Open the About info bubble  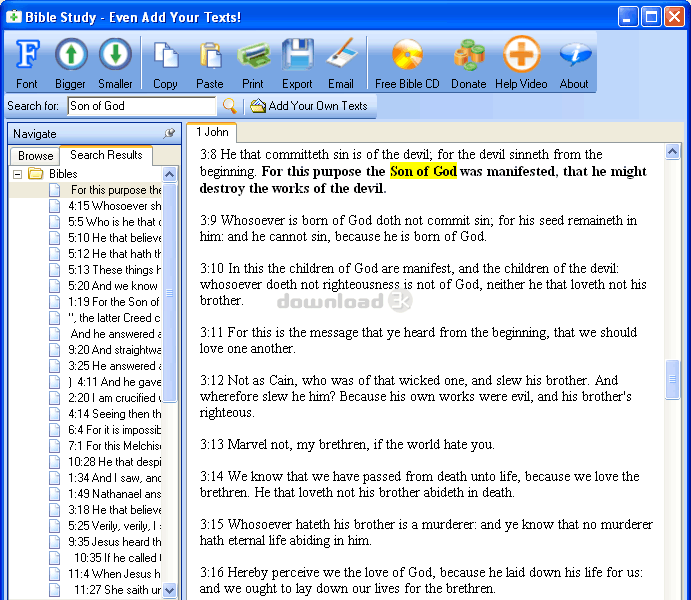pyautogui.click(x=575, y=55)
